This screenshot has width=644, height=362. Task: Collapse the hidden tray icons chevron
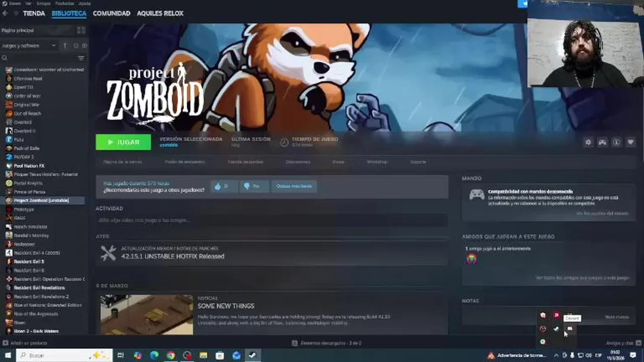(555, 355)
